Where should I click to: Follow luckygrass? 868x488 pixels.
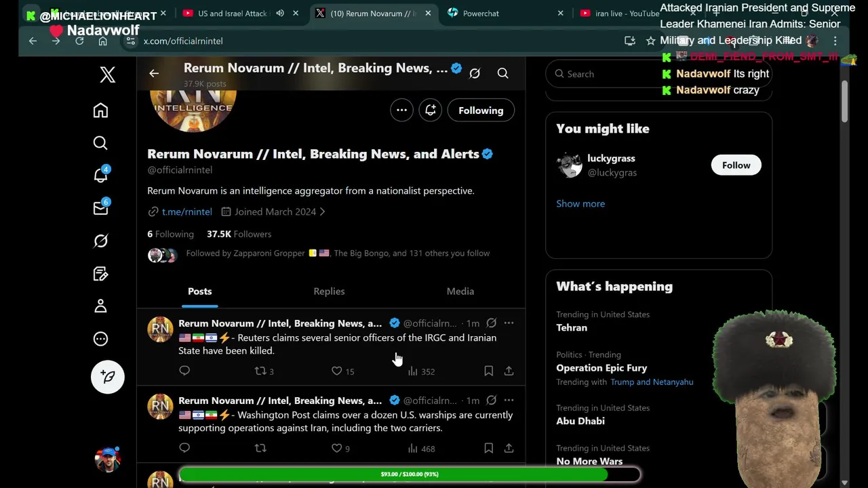[x=736, y=165]
